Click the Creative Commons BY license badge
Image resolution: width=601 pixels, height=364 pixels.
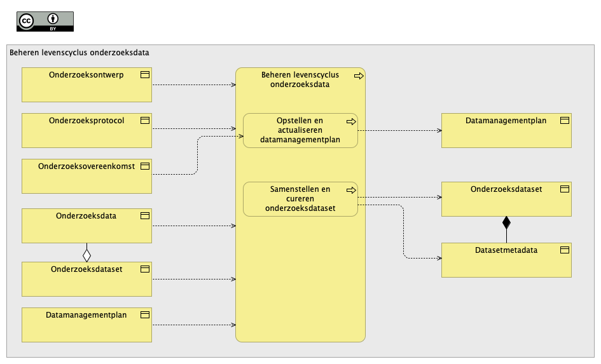point(45,22)
